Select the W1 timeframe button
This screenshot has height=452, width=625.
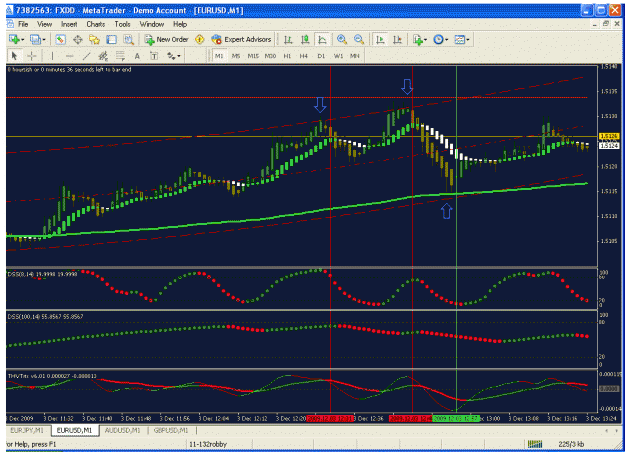pos(338,56)
